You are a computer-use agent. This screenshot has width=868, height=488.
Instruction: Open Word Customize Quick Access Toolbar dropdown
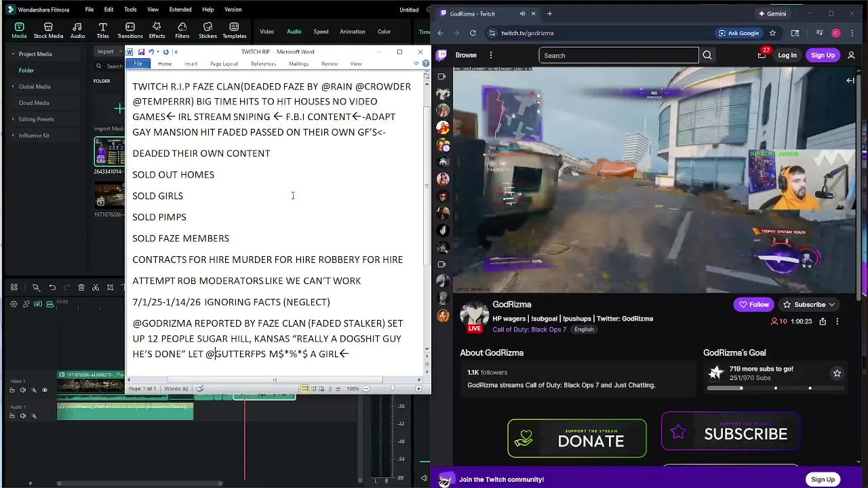(176, 52)
